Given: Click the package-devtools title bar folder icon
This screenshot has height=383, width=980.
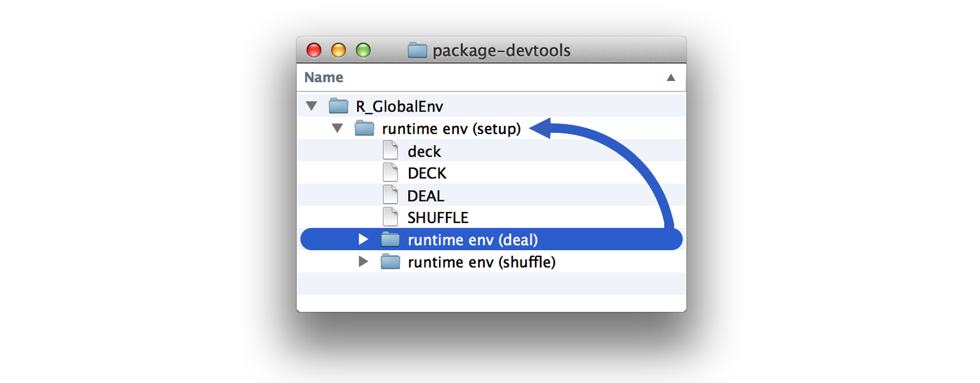Looking at the screenshot, I should click(417, 50).
